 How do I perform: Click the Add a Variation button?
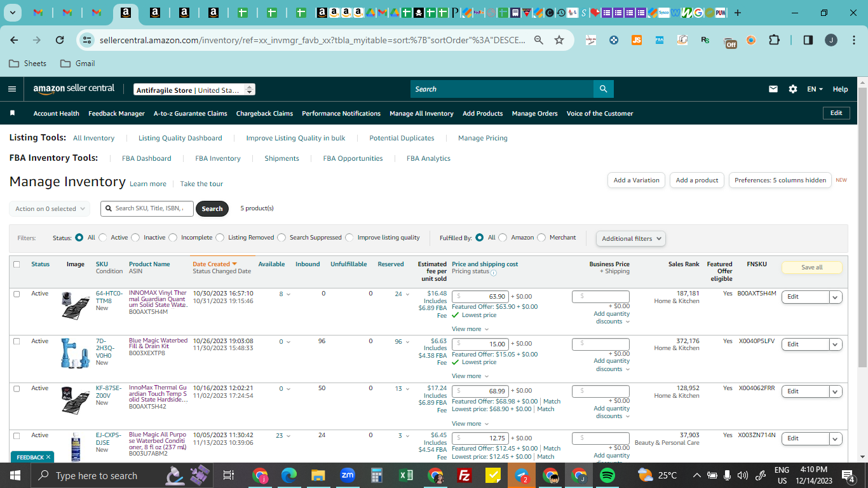tap(637, 180)
